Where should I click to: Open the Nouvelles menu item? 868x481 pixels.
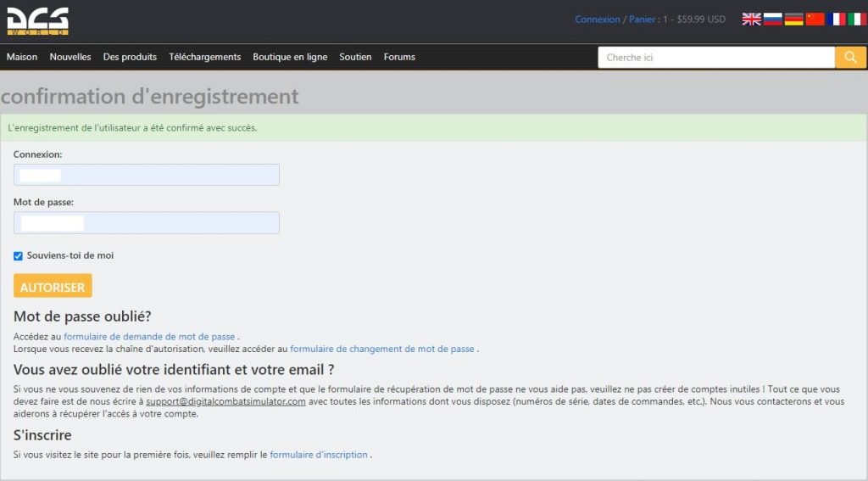tap(70, 57)
